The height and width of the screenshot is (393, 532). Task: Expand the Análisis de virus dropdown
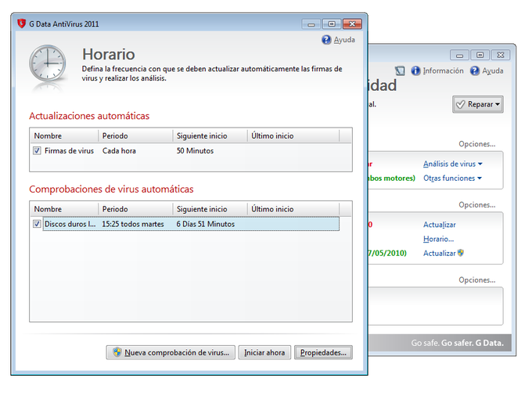tap(480, 164)
